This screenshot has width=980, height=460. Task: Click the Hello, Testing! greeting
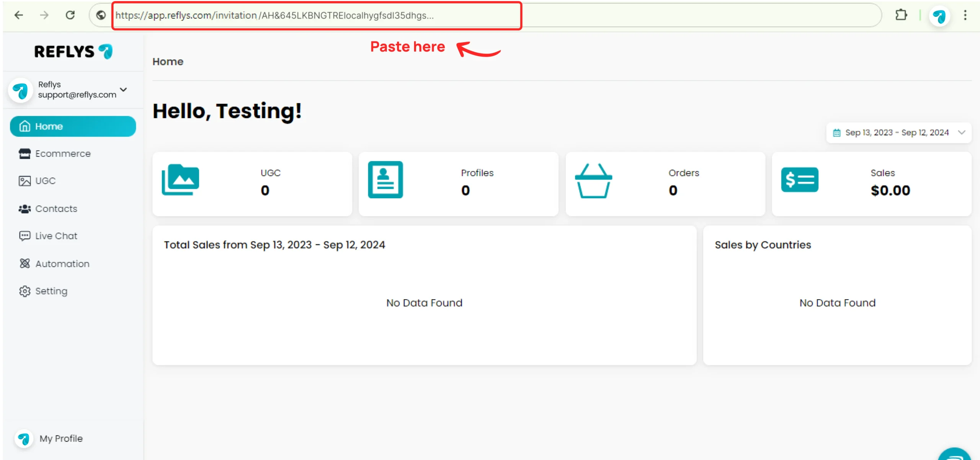click(227, 111)
